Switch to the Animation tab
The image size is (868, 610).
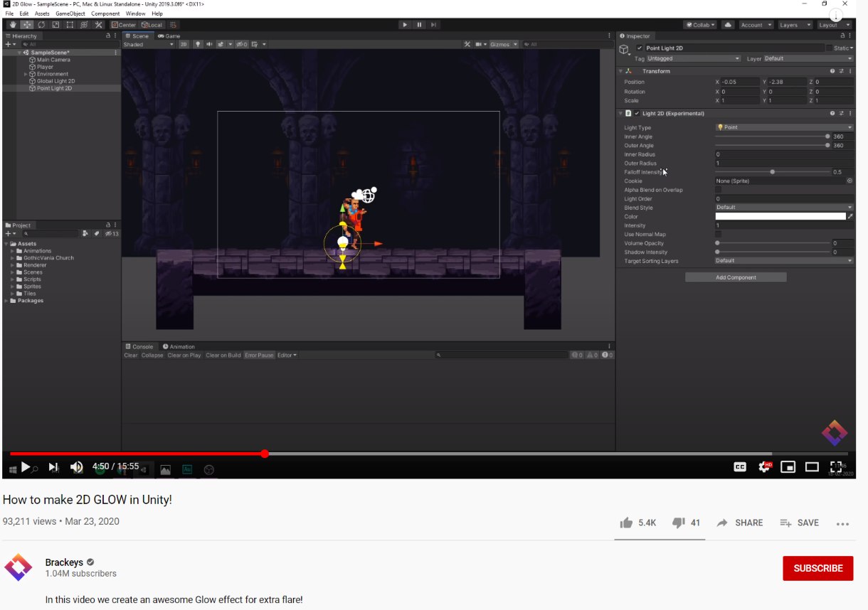coord(179,346)
